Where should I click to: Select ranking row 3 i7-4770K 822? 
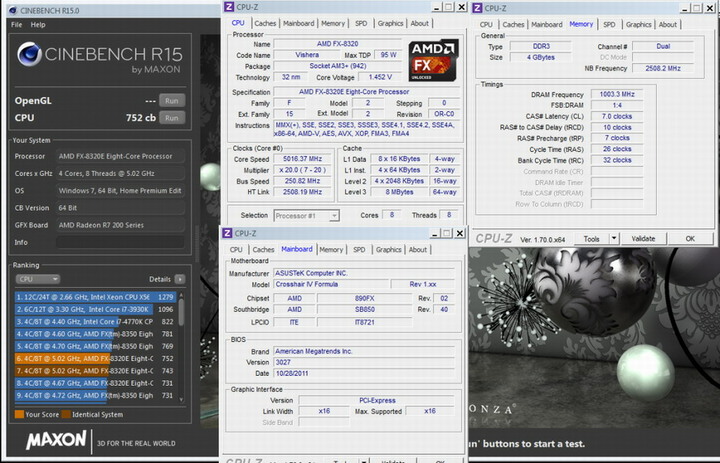click(95, 322)
